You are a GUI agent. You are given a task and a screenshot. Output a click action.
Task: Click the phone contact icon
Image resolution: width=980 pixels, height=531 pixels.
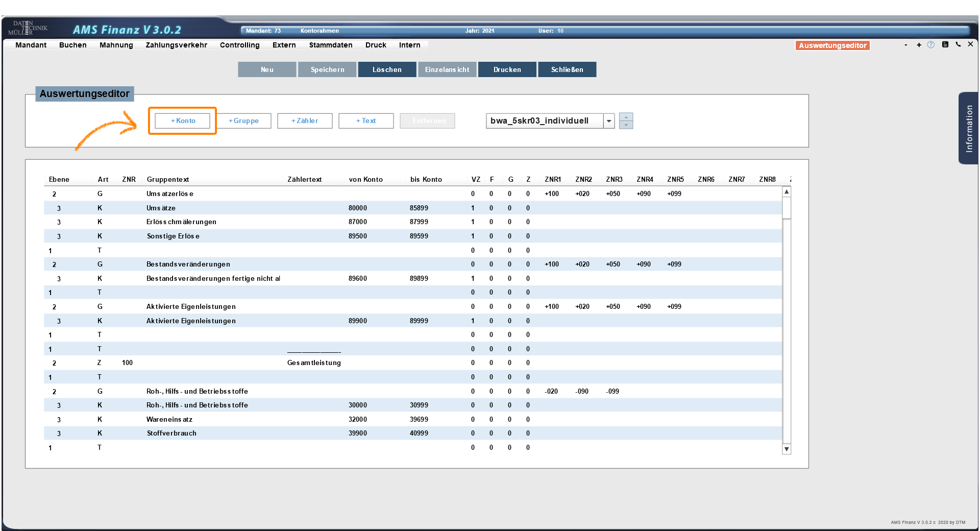pos(958,45)
